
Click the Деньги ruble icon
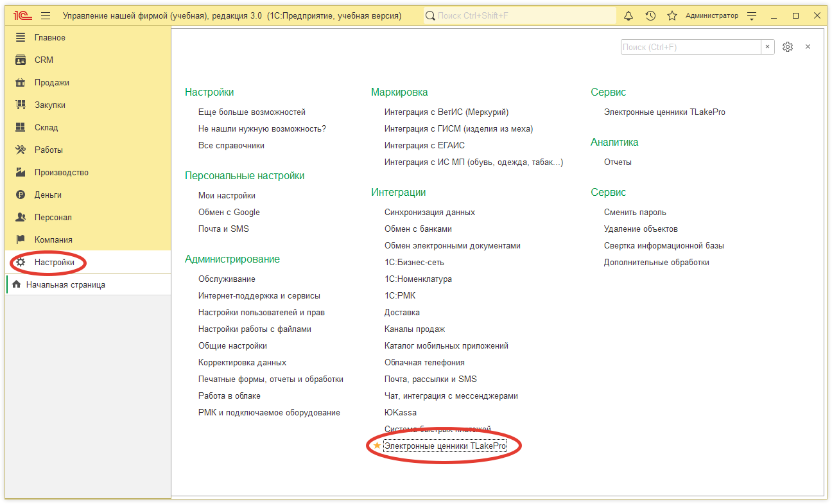point(21,195)
